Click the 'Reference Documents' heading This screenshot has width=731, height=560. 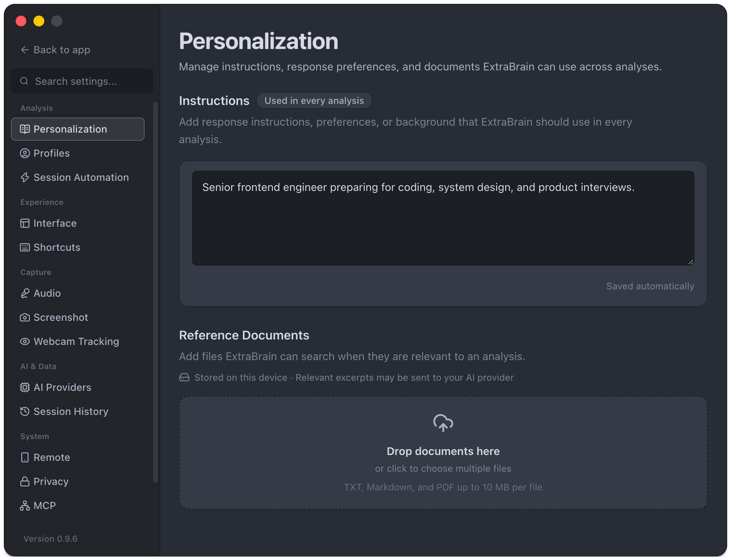click(x=244, y=335)
